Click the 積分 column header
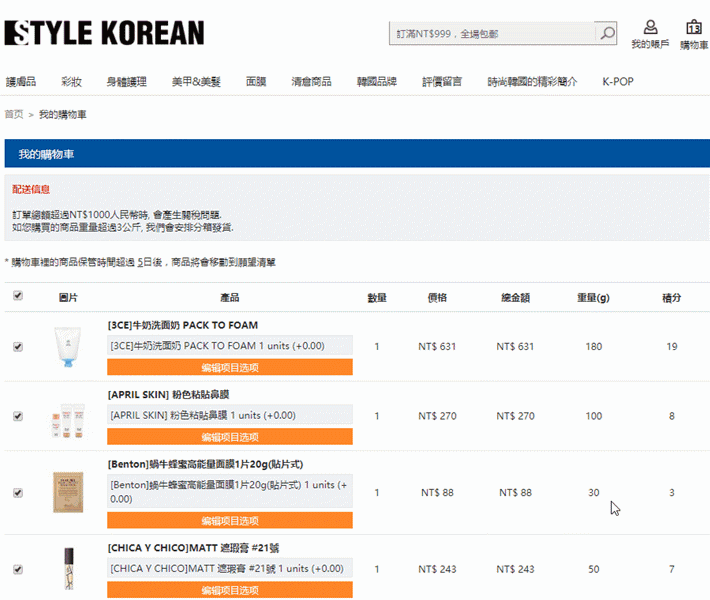This screenshot has width=710, height=600. tap(672, 298)
